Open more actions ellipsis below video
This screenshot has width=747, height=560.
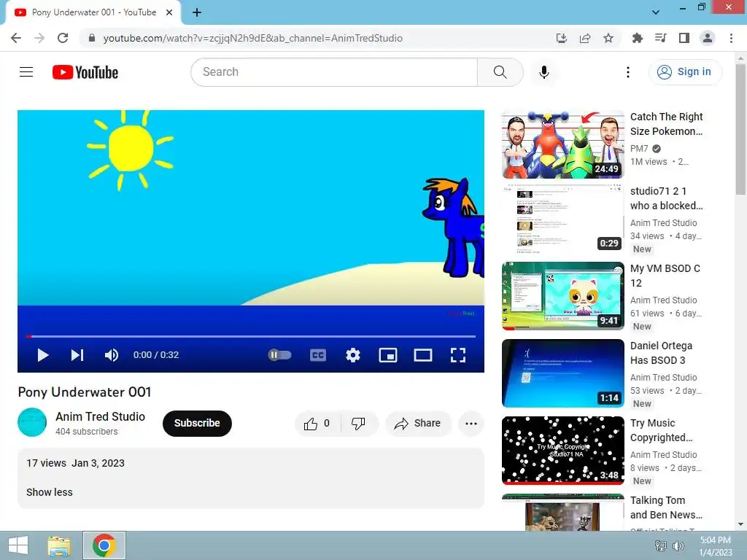click(x=471, y=424)
